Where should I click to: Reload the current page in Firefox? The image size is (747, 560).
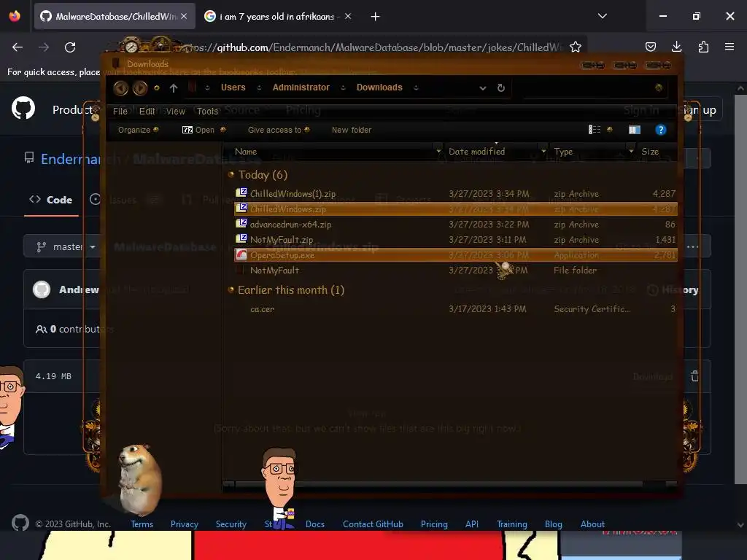[x=70, y=47]
